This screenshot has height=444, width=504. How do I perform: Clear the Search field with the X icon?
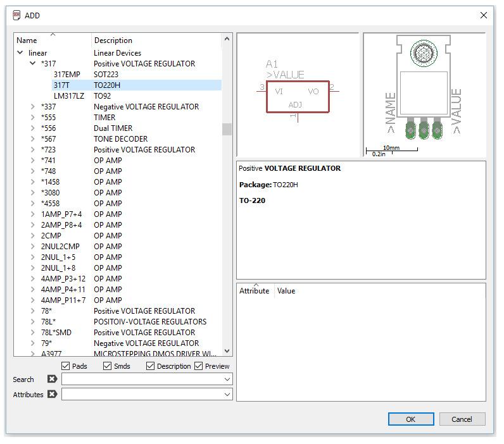pyautogui.click(x=52, y=379)
